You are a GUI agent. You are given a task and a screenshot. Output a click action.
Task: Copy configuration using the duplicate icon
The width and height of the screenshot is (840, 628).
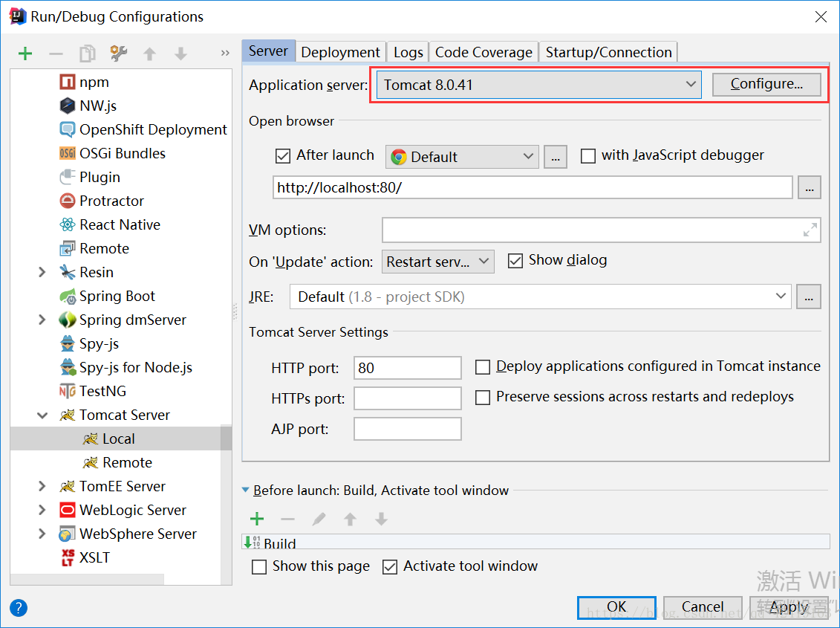point(88,54)
